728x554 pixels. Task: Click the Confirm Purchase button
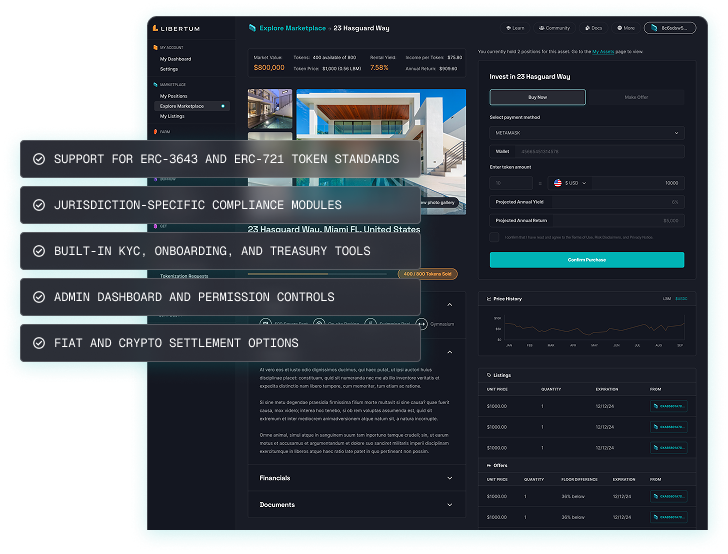pos(586,260)
